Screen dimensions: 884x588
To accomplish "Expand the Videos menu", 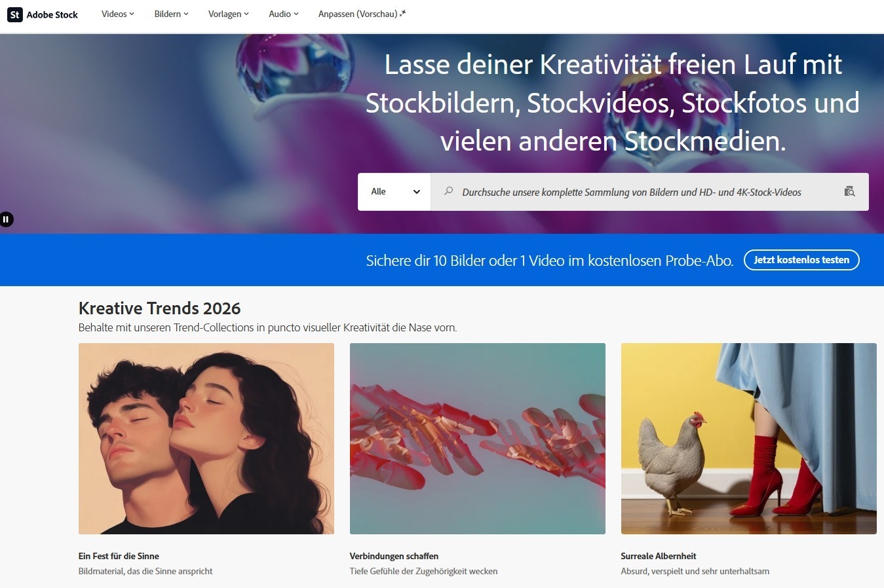I will [x=117, y=14].
